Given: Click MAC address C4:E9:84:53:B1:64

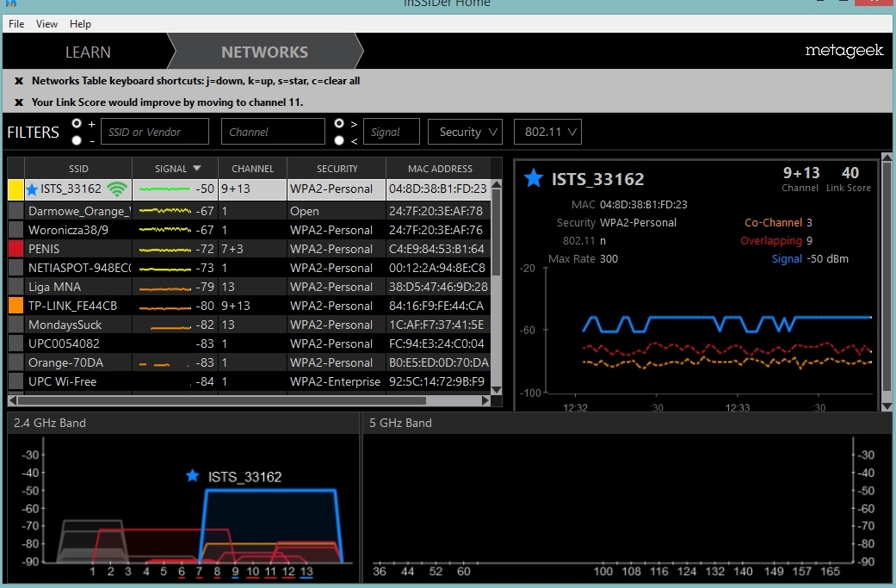Looking at the screenshot, I should click(436, 249).
